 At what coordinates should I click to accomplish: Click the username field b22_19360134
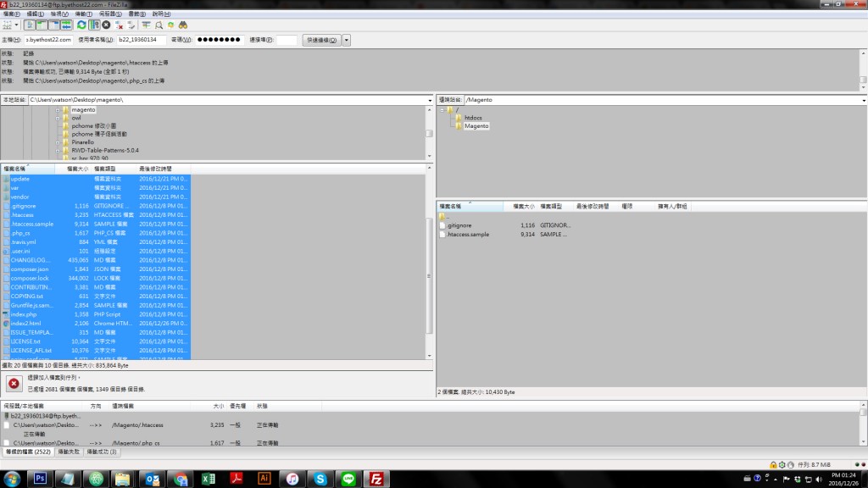pos(142,40)
